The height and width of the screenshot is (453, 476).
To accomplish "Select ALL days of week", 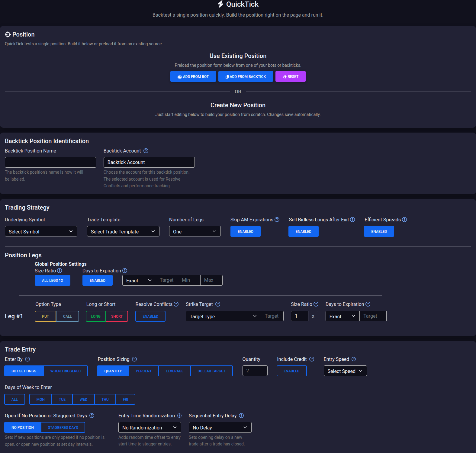I will tap(14, 399).
